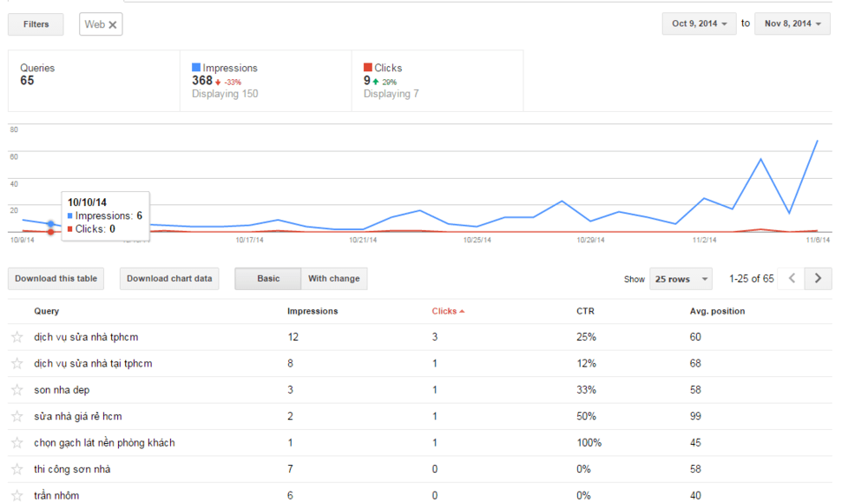Image resolution: width=868 pixels, height=503 pixels.
Task: Remove the Web filter with the X
Action: [x=112, y=25]
